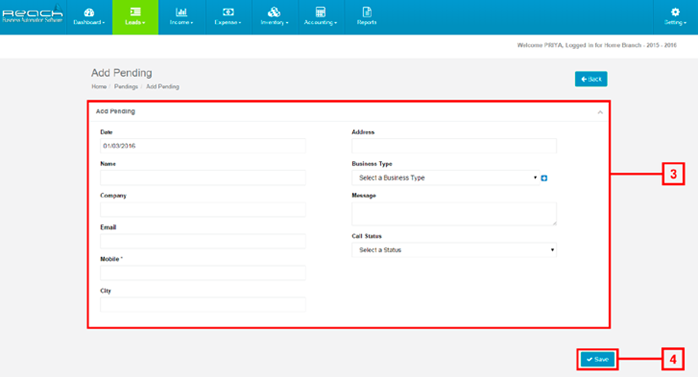Open the Dashboard menu icon
This screenshot has height=377, width=698.
pyautogui.click(x=89, y=12)
